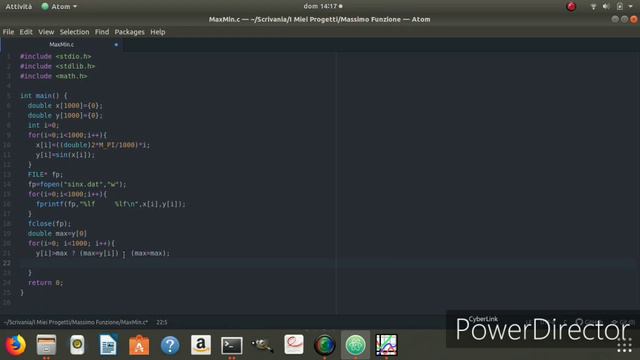Open the File menu
The image size is (640, 360).
pos(8,32)
